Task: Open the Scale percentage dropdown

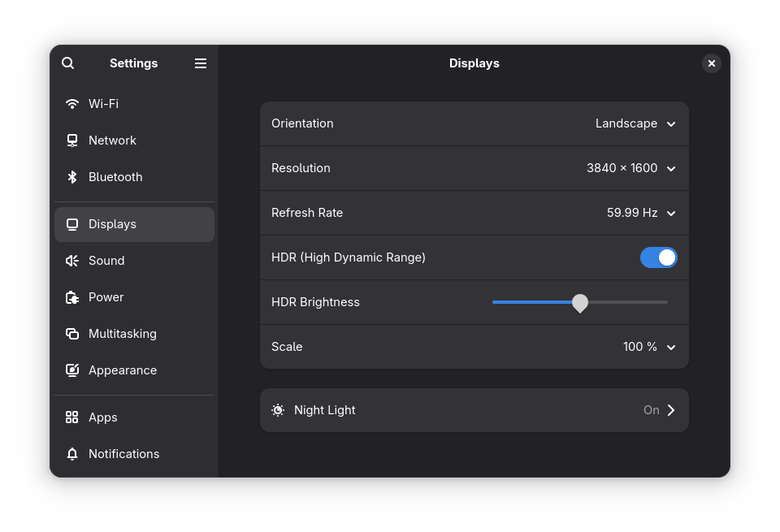Action: pyautogui.click(x=670, y=346)
